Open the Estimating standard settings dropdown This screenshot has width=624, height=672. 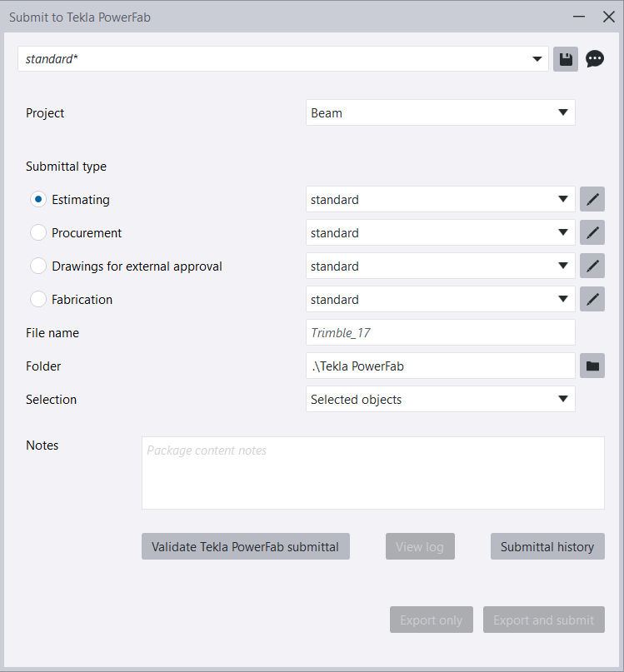[440, 200]
